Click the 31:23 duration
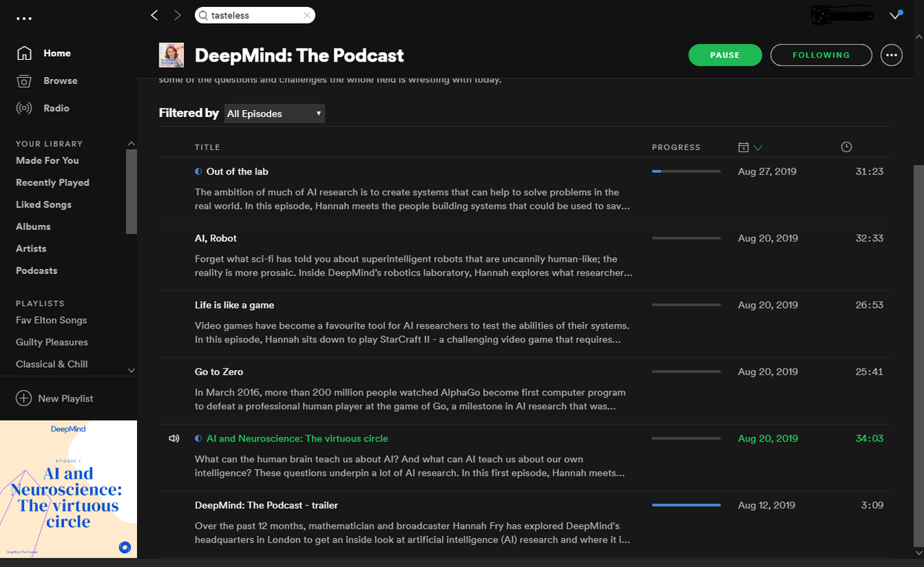This screenshot has height=567, width=924. pyautogui.click(x=869, y=172)
